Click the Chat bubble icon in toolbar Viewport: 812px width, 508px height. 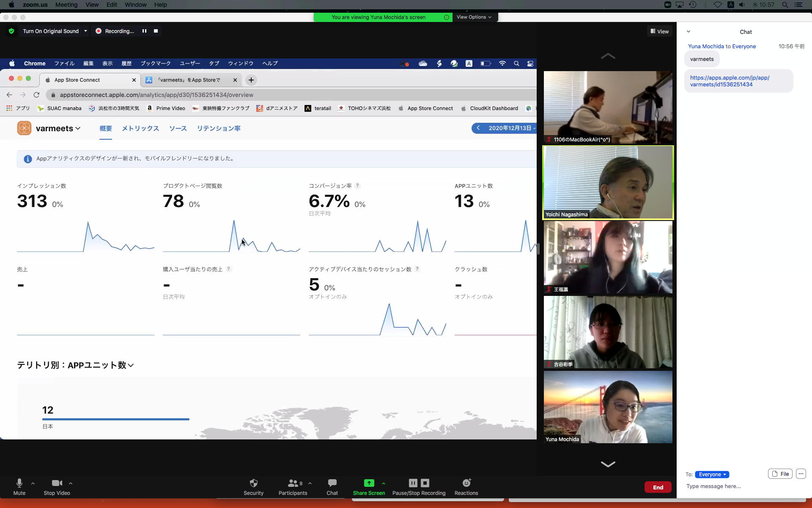click(332, 483)
